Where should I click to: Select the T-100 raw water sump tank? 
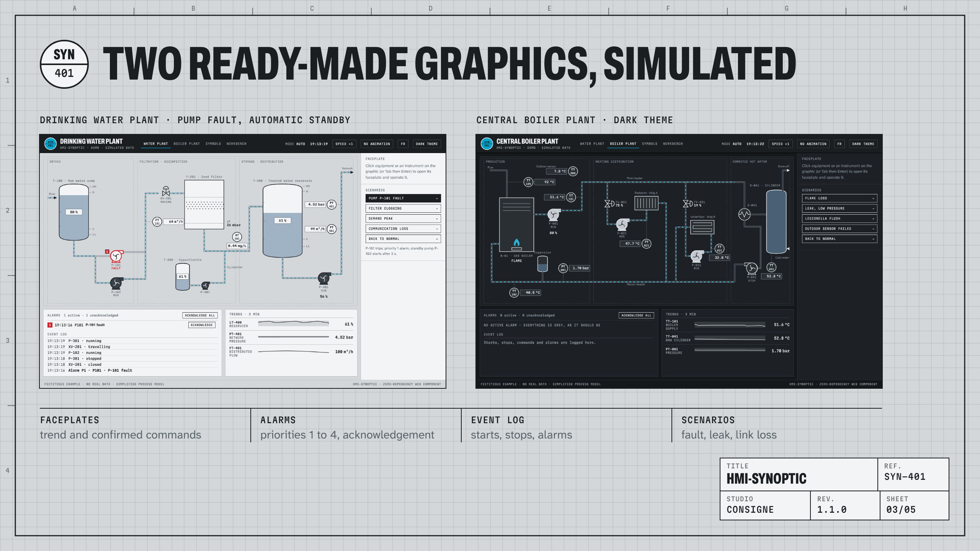tap(74, 212)
